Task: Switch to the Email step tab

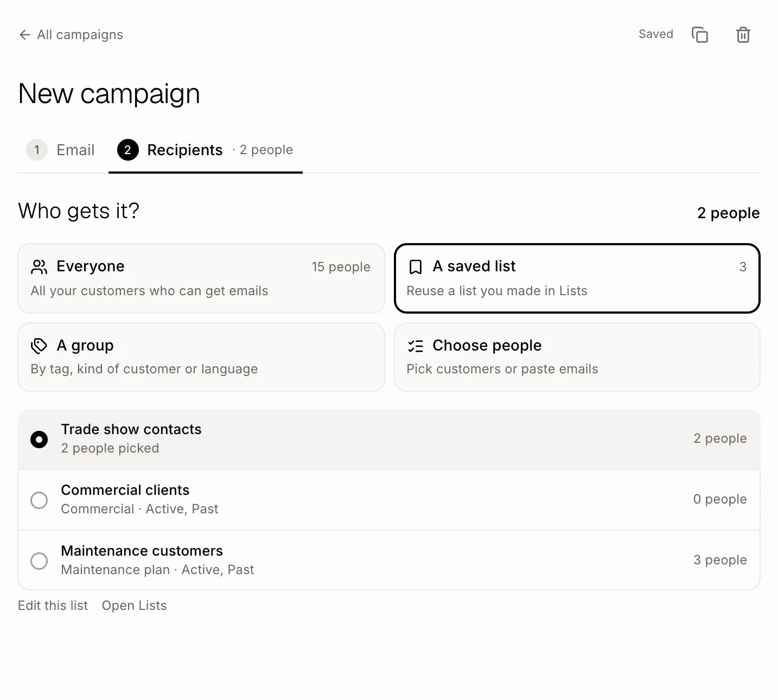Action: coord(61,150)
